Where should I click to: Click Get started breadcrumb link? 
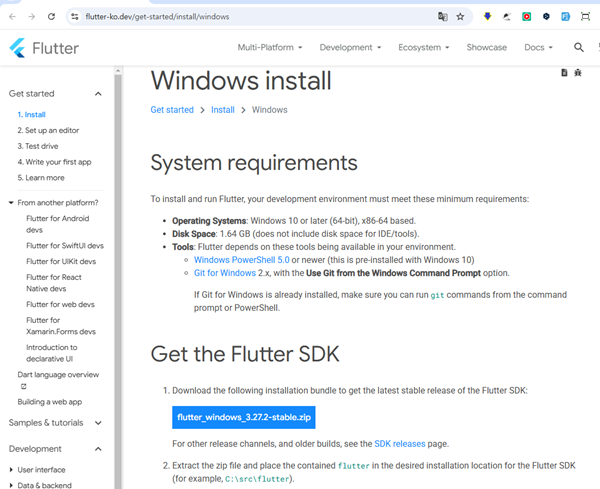click(172, 110)
